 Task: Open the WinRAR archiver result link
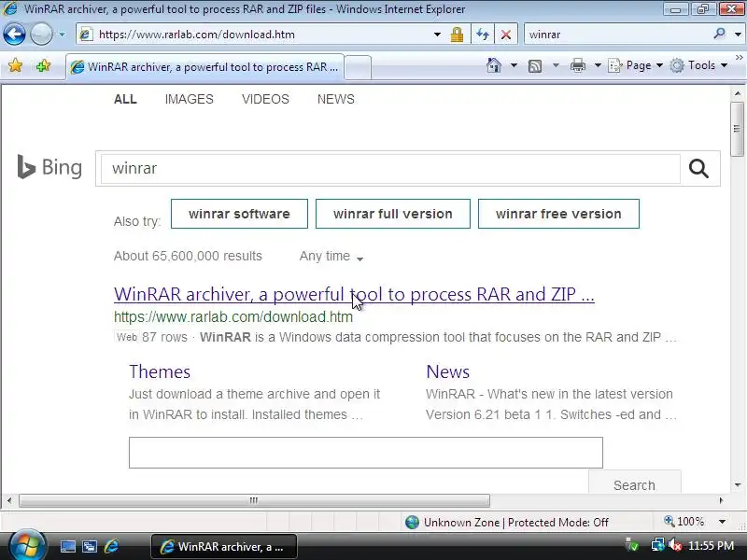coord(354,294)
